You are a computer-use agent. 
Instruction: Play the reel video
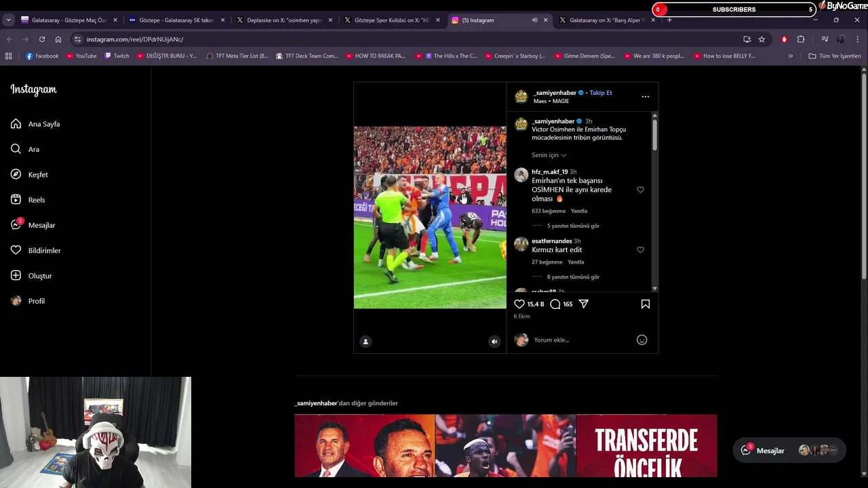tap(430, 218)
